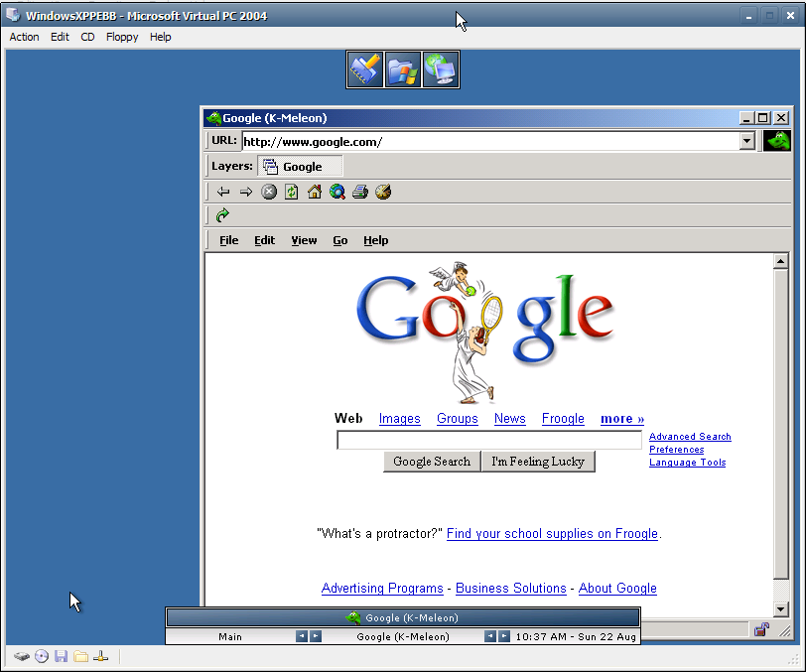Select the Google (K-Meleon) taskbar title button

[x=403, y=617]
